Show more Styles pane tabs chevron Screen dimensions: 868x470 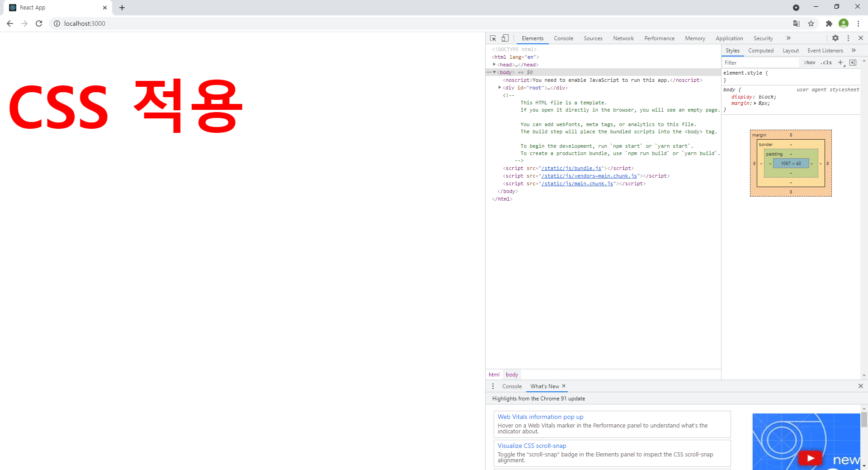854,51
